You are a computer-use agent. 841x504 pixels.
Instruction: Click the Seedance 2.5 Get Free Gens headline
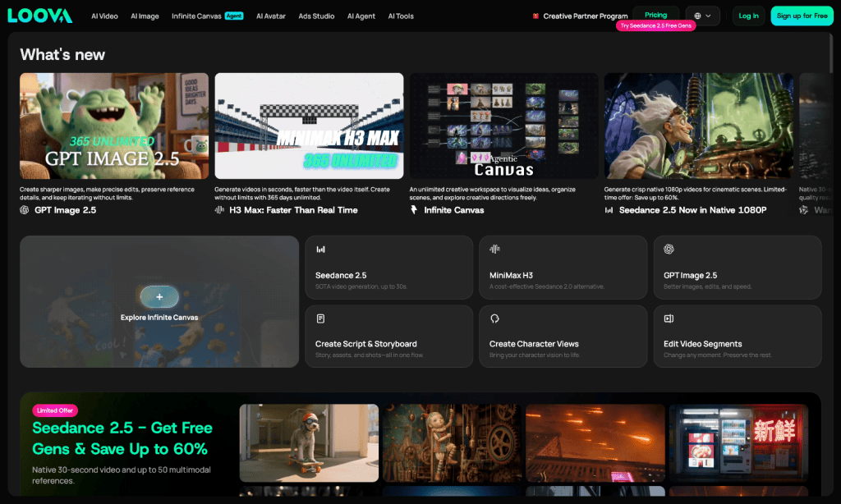[x=122, y=438]
